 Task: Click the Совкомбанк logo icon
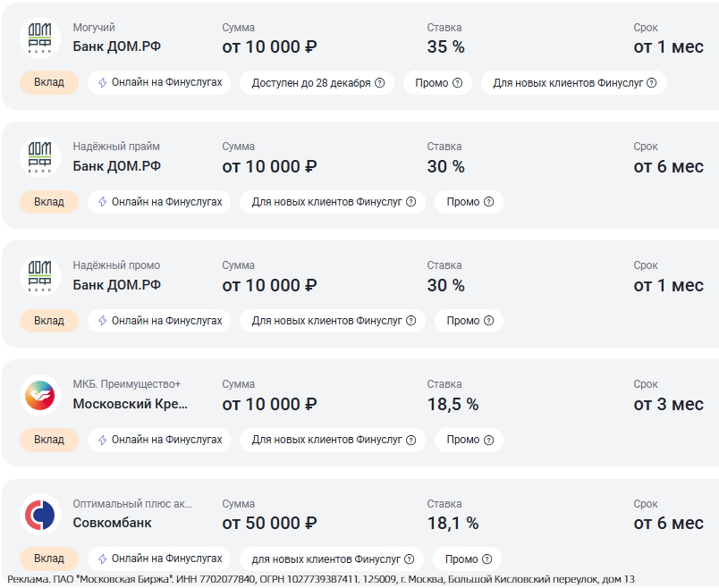click(40, 515)
